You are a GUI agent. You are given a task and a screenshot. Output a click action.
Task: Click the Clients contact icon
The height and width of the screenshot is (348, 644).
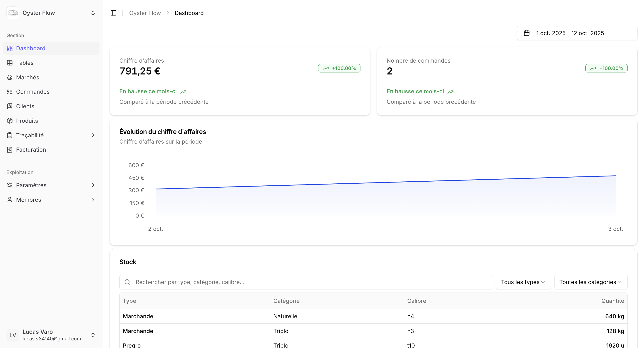tap(10, 106)
